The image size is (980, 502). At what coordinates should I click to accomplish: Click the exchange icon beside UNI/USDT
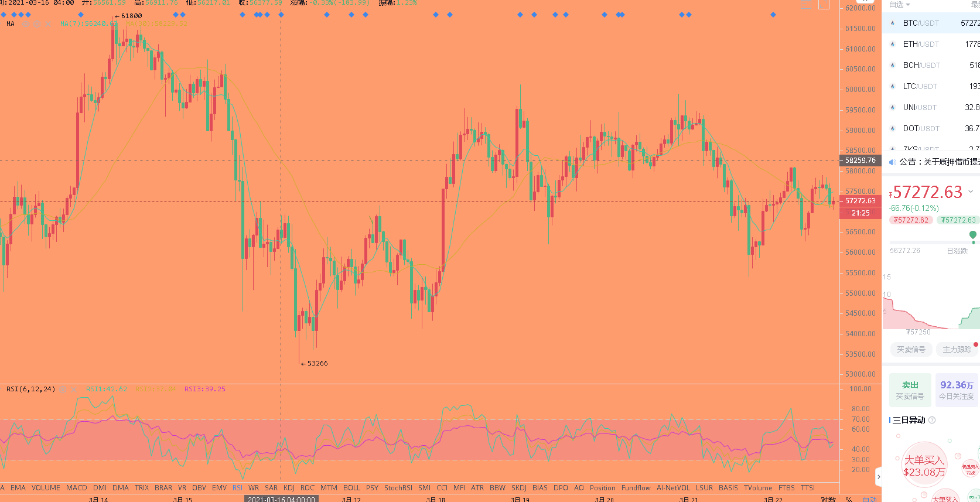coord(893,107)
